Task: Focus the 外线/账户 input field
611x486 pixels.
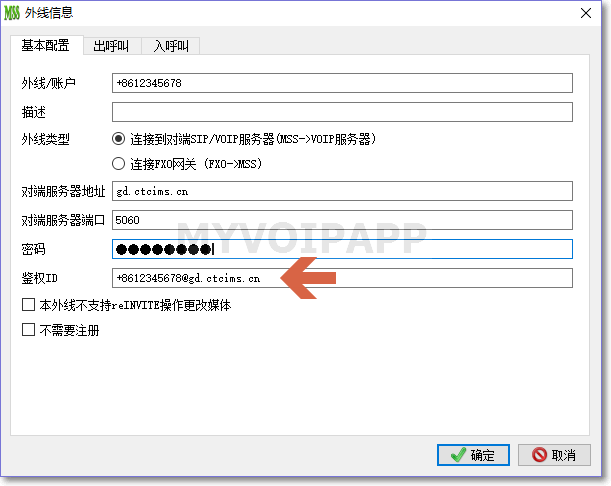Action: coord(341,83)
